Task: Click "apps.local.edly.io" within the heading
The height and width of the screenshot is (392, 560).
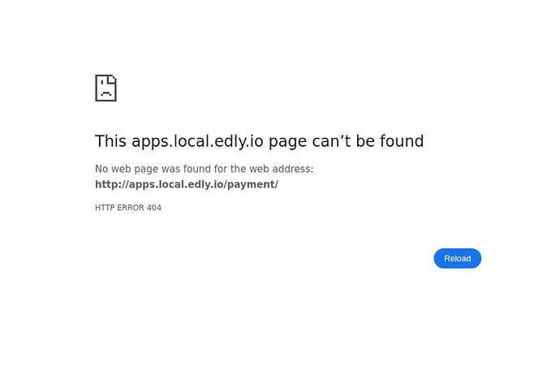Action: pos(197,142)
